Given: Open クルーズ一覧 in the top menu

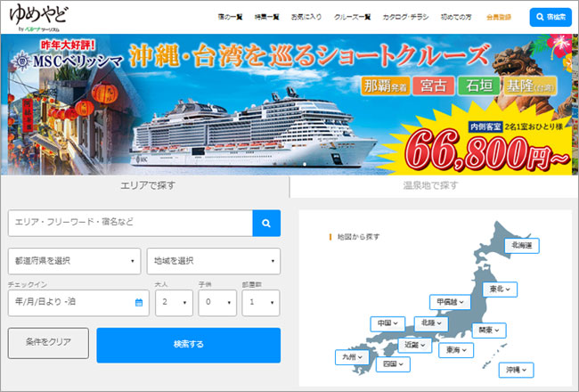Looking at the screenshot, I should click(x=352, y=17).
